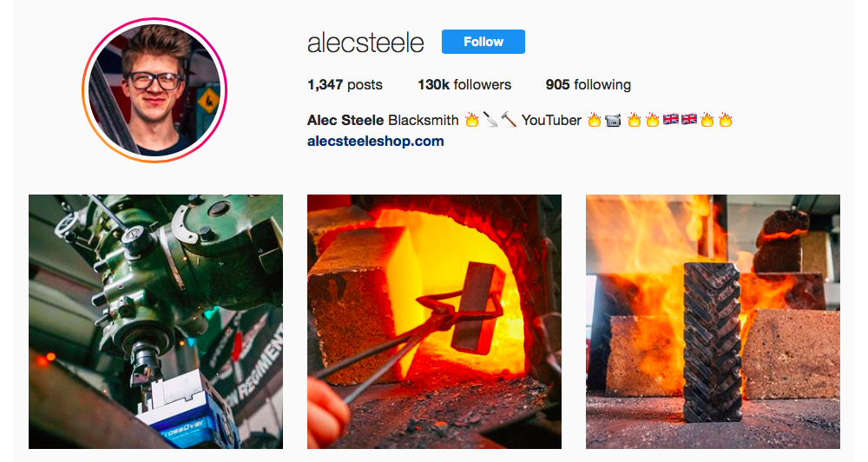This screenshot has height=462, width=868.
Task: Open the glowing forge with tongs post
Action: [434, 321]
